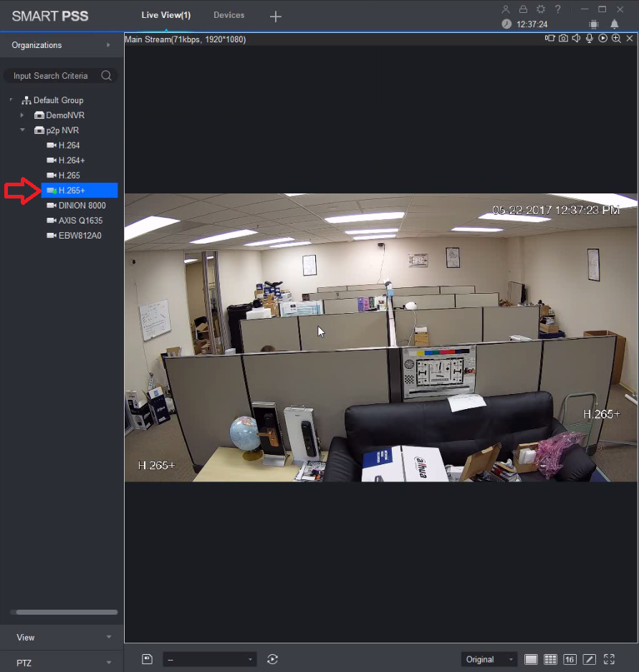Lock the application with the padlock icon
Screen dimensions: 639x672
523,9
